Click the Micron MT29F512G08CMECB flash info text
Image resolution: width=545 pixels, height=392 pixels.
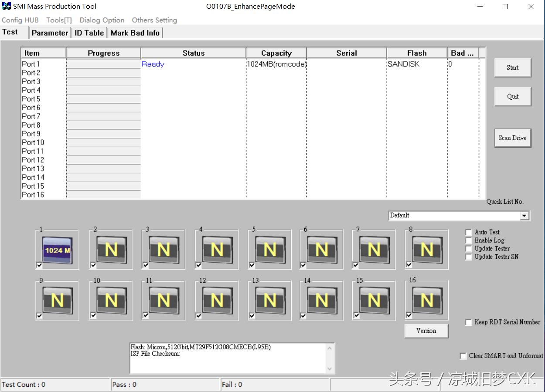point(201,347)
